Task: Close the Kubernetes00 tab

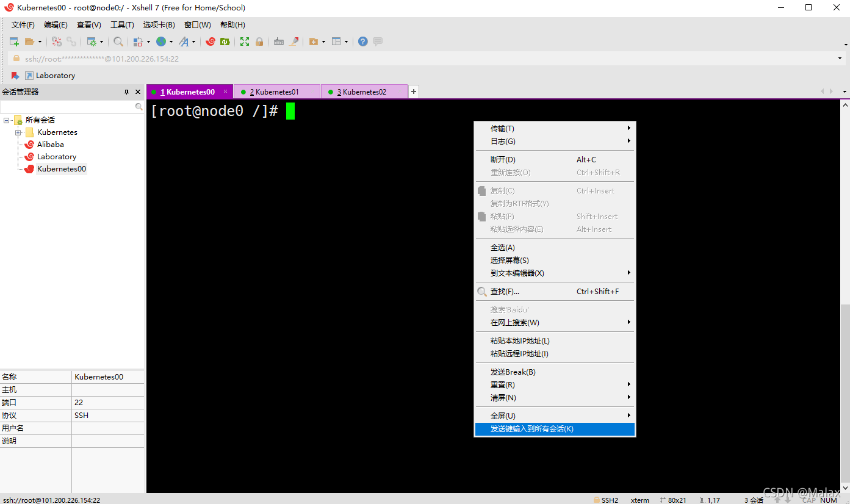Action: coord(225,92)
